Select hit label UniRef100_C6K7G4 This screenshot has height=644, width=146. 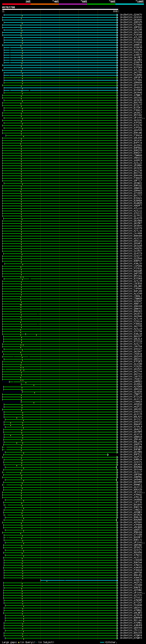[131, 347]
